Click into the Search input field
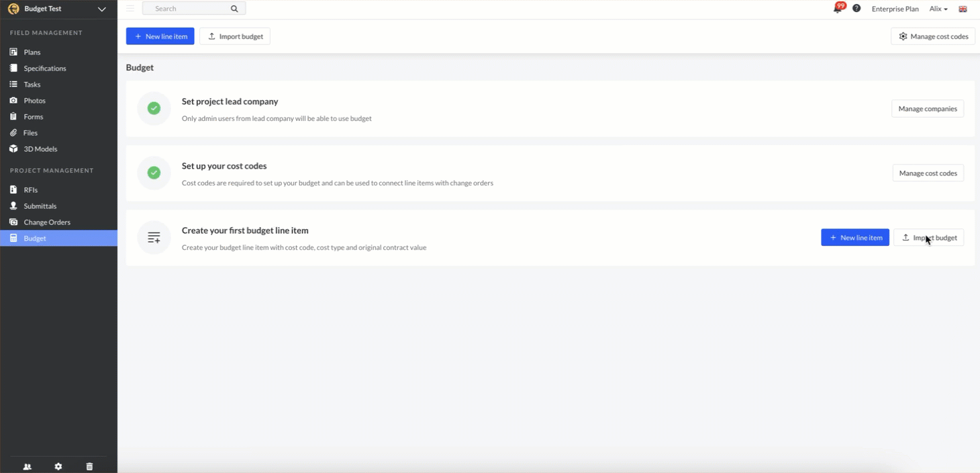 click(188, 9)
